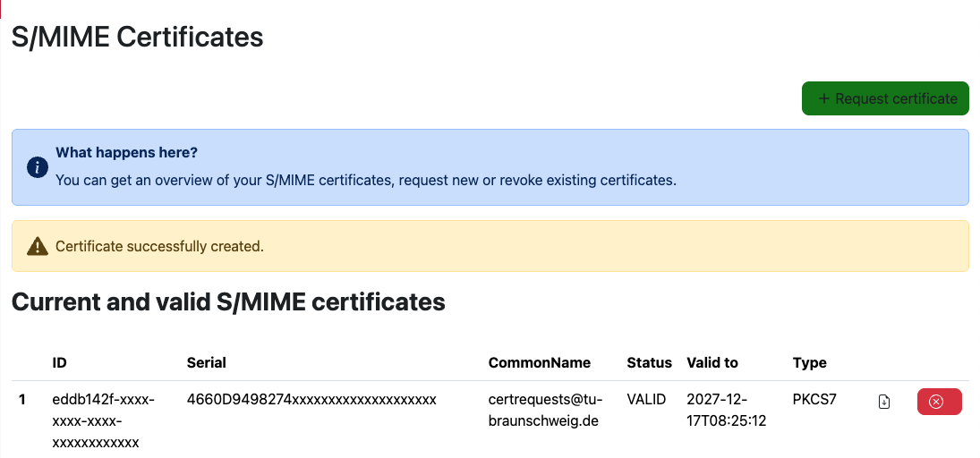
Task: Click the expiry date 2027-12-17 cell
Action: coord(726,410)
